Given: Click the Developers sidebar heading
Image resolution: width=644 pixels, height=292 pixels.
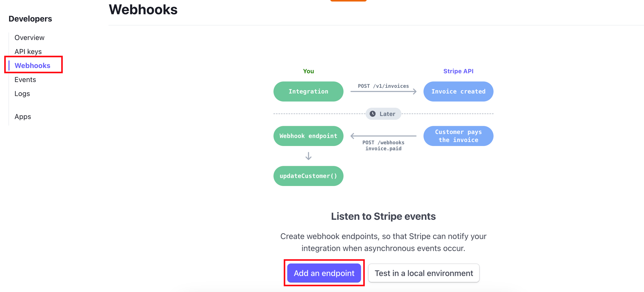Looking at the screenshot, I should pyautogui.click(x=30, y=19).
